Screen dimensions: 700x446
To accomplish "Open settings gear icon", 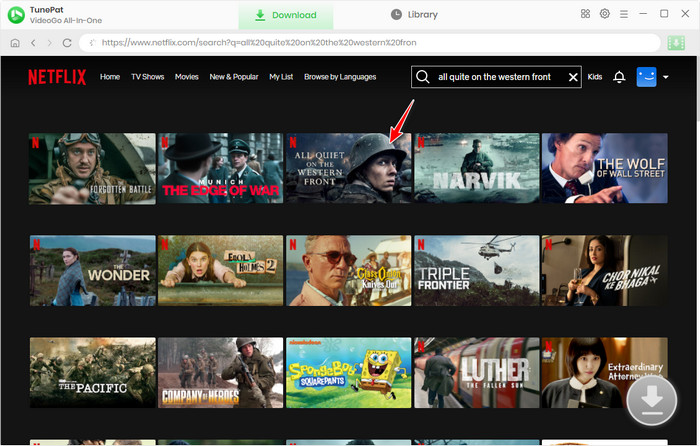I will [604, 14].
